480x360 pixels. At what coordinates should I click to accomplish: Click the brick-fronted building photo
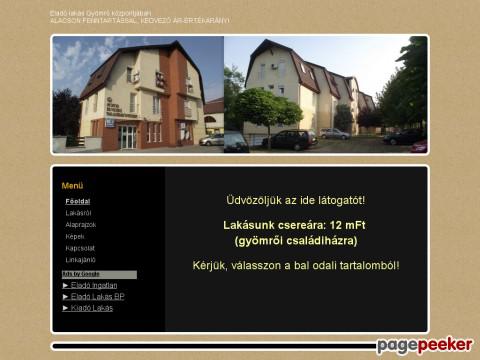click(138, 94)
